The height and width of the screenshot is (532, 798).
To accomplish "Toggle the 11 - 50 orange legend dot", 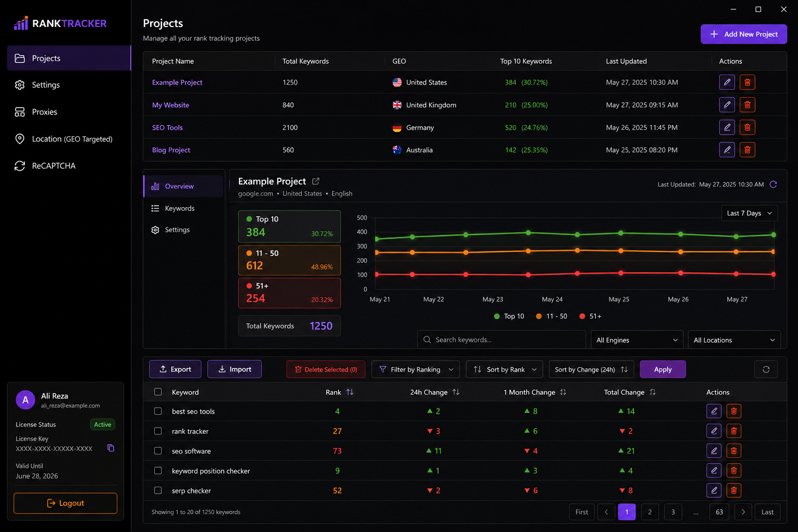I will pos(539,316).
